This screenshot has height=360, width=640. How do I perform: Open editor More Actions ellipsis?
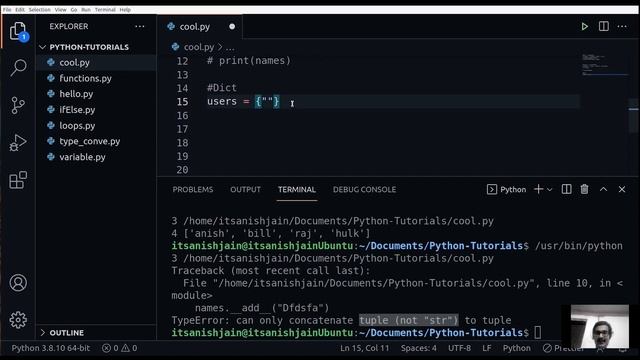pos(622,27)
